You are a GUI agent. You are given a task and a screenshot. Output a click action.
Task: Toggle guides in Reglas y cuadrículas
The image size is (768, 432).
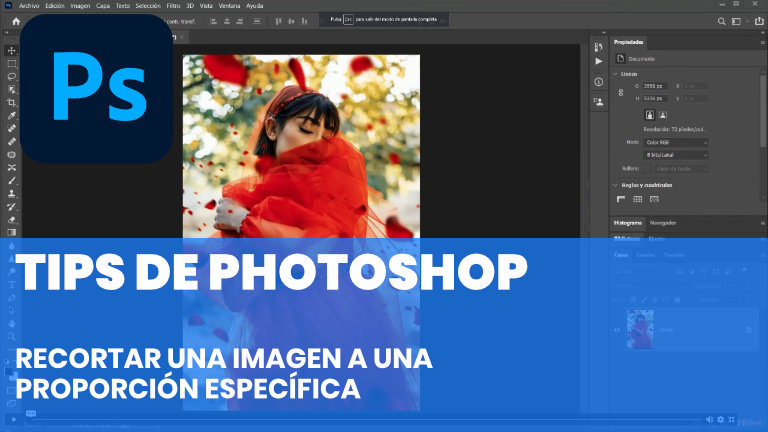click(654, 199)
